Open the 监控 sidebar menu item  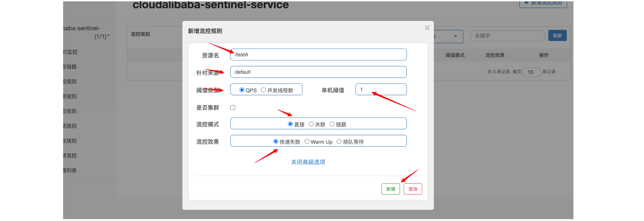pos(70,52)
